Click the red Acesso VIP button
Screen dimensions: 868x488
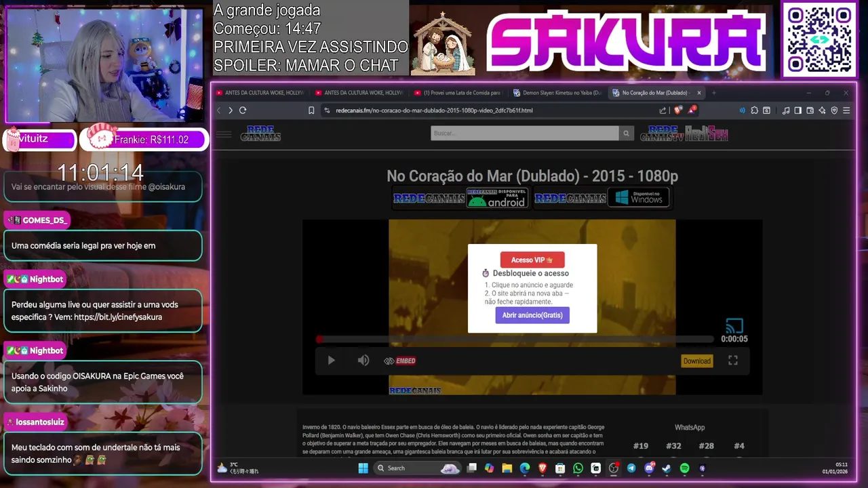click(532, 260)
